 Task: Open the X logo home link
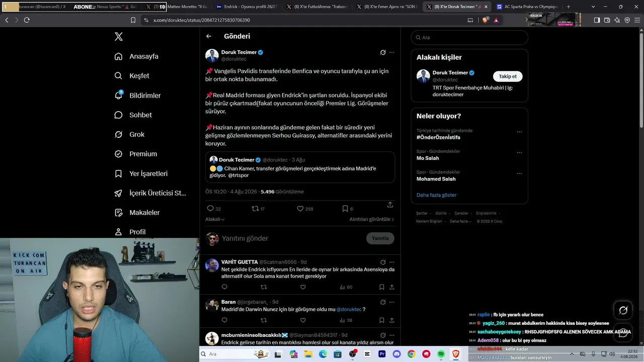(x=119, y=37)
